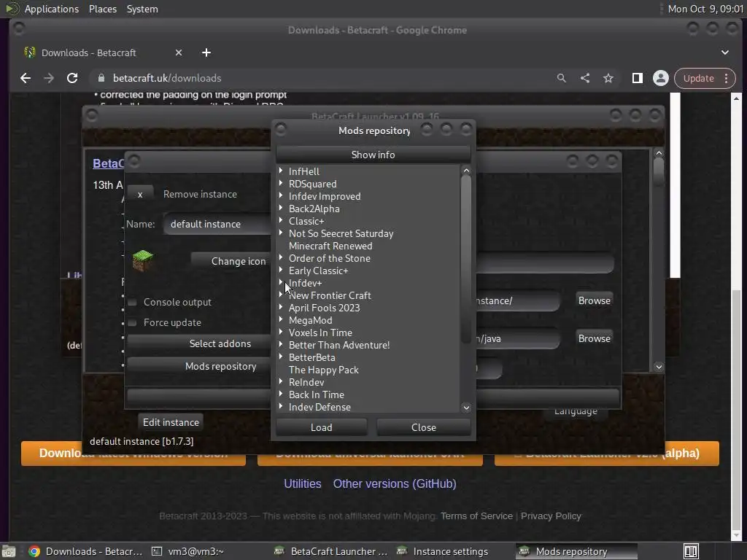
Task: Click the mod list scroll-down arrow
Action: (466, 407)
